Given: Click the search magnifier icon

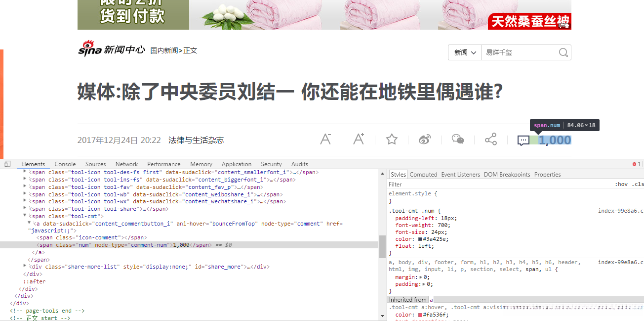Looking at the screenshot, I should tap(563, 52).
